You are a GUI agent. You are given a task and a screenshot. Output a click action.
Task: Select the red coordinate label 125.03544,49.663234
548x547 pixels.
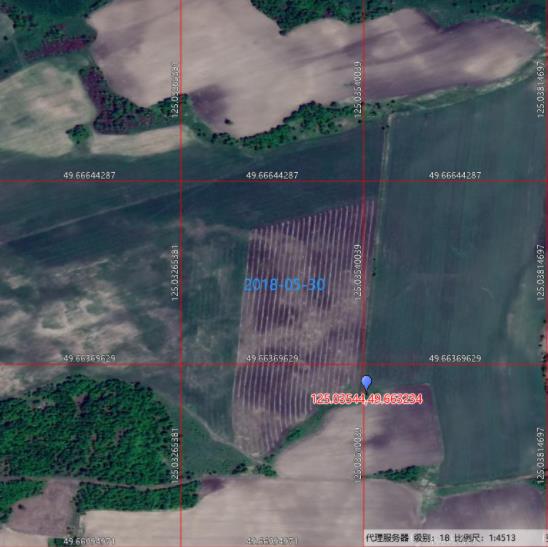(x=367, y=399)
